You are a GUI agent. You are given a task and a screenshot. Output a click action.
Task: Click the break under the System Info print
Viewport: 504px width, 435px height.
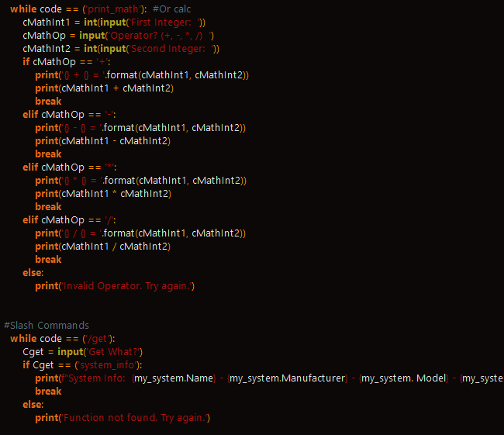[48, 392]
